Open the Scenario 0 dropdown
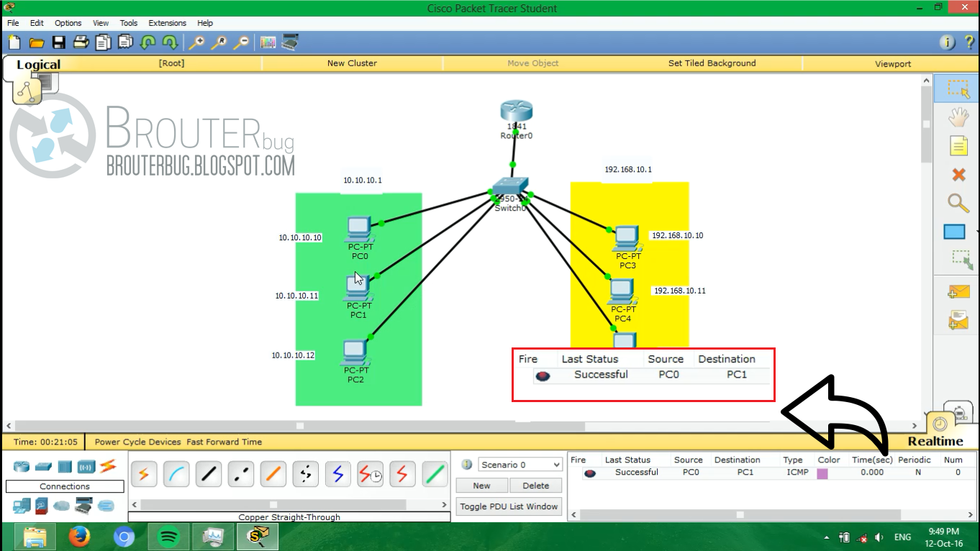Viewport: 980px width, 551px height. (518, 464)
